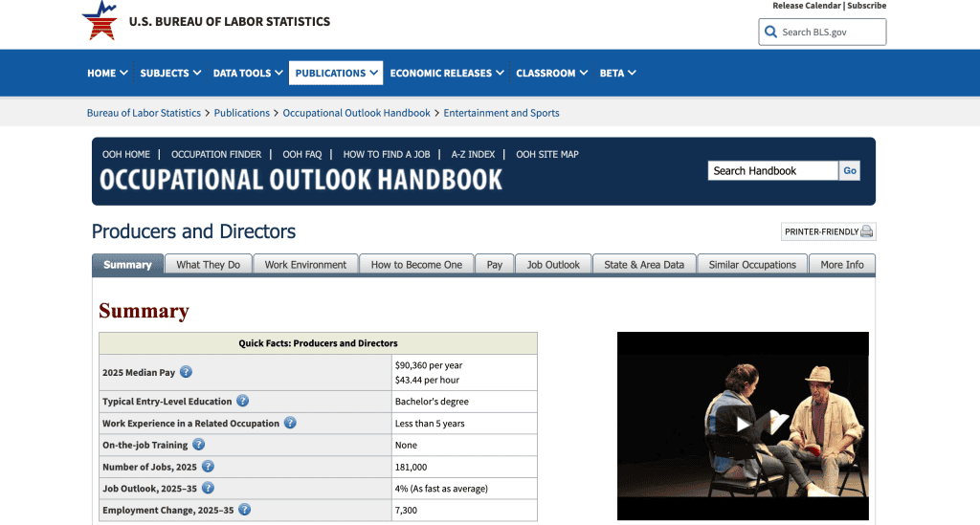Click the Release Calendar link
Viewport: 980px width, 525px height.
coord(806,6)
